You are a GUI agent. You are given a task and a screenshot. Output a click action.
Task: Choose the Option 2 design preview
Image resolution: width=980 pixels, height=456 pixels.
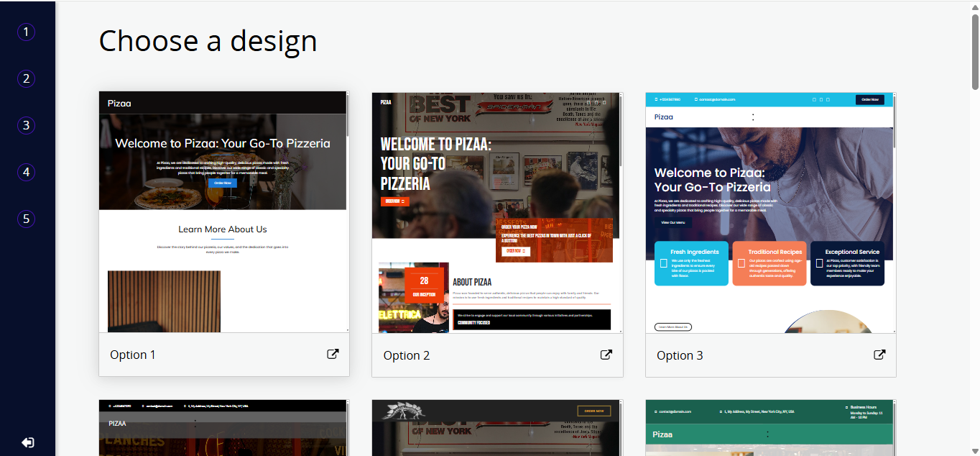coord(496,213)
